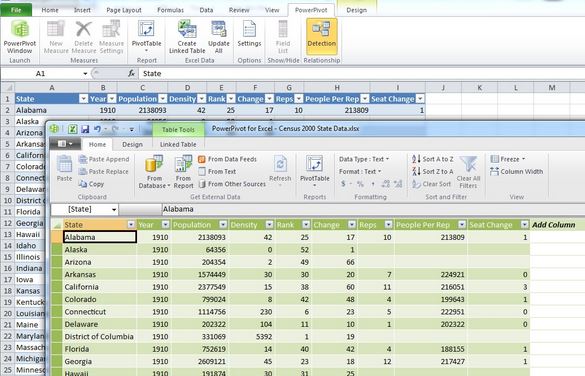Image resolution: width=585 pixels, height=376 pixels.
Task: Select District of Columbia row cell
Action: pyautogui.click(x=99, y=336)
